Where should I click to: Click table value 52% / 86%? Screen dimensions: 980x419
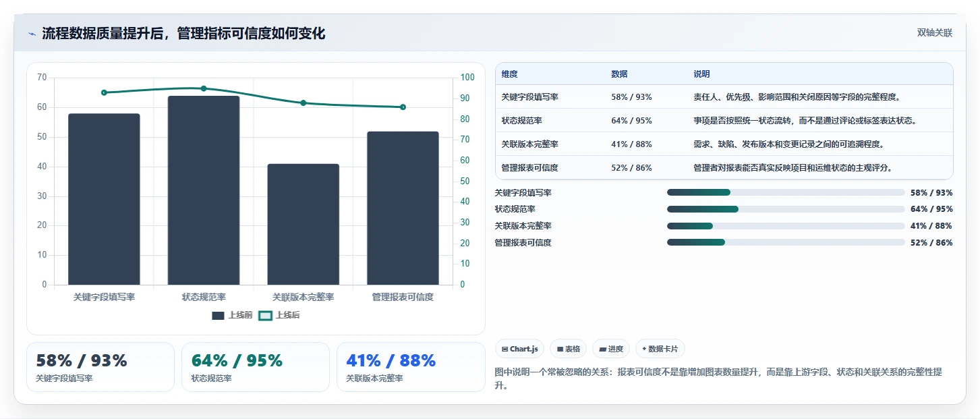coord(631,168)
